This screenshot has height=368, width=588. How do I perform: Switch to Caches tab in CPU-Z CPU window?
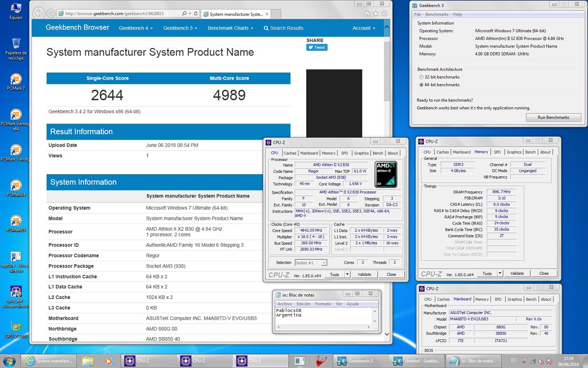(x=290, y=153)
